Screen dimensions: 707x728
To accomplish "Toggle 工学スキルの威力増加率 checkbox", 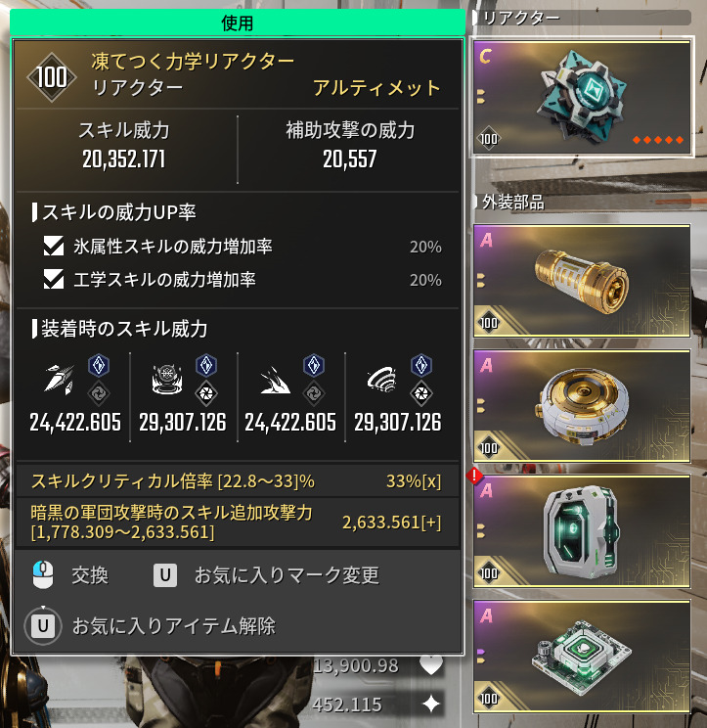I will coord(54,280).
